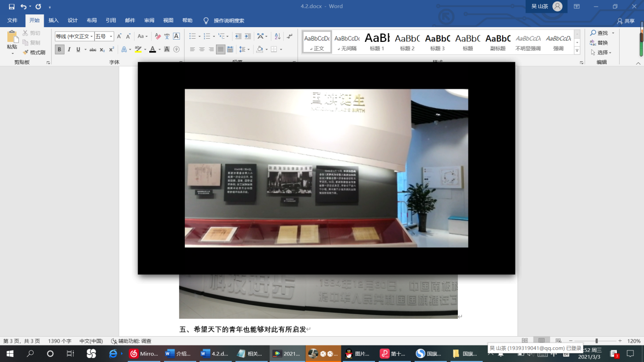Click the Save icon in the title bar
The height and width of the screenshot is (362, 644).
(12, 7)
